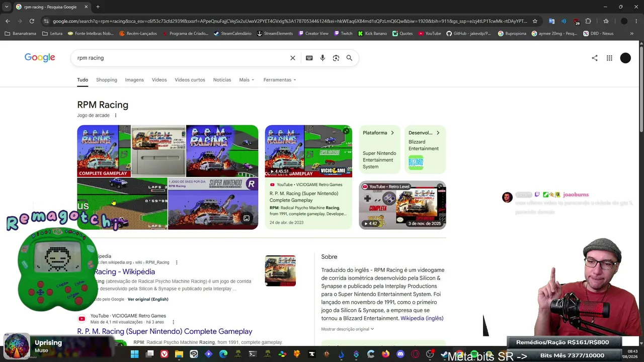Open Firefox from the taskbar
The image size is (644, 362).
[x=386, y=354]
